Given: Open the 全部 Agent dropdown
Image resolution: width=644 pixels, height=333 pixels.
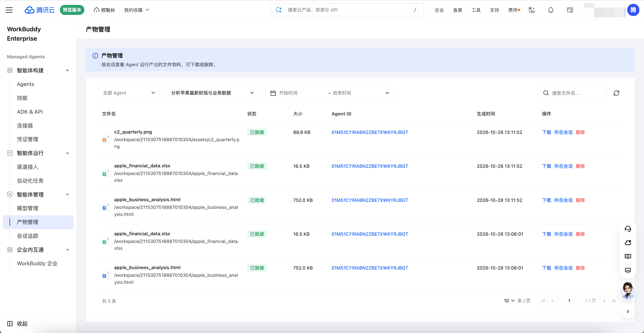Looking at the screenshot, I should 129,93.
